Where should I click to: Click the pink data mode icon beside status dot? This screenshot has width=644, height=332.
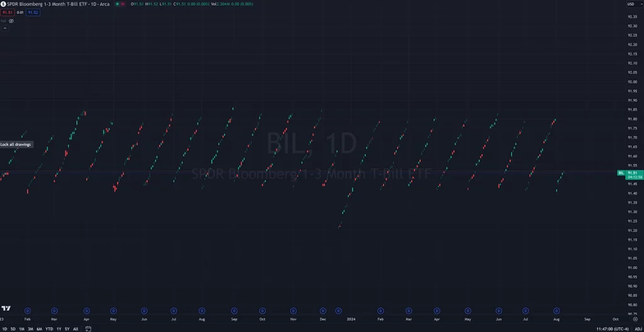[123, 4]
